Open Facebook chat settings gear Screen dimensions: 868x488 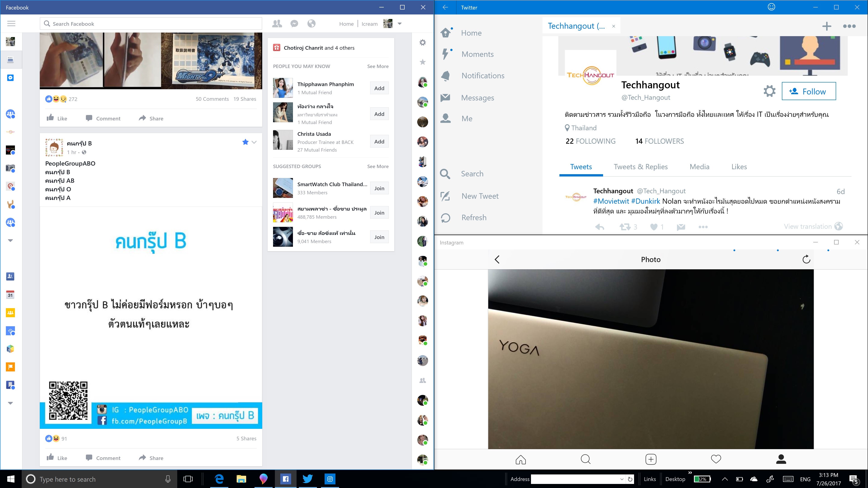click(x=422, y=42)
